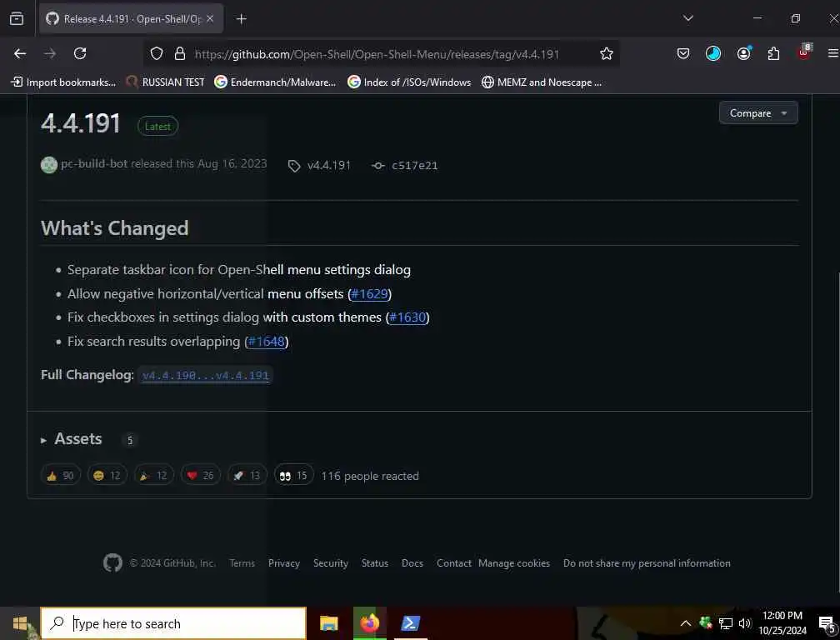Screen dimensions: 840x640
Task: Open the v4.4.191 tag link
Action: (319, 166)
